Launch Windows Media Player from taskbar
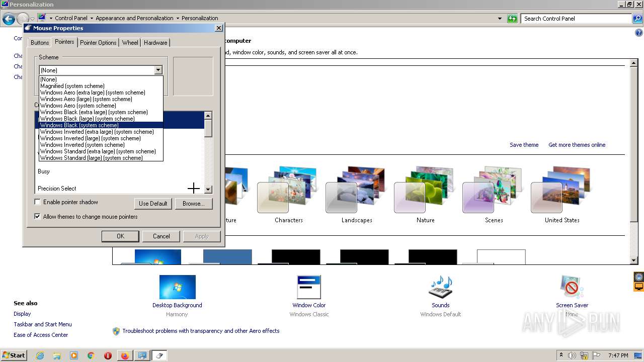Image resolution: width=644 pixels, height=362 pixels. [x=74, y=355]
